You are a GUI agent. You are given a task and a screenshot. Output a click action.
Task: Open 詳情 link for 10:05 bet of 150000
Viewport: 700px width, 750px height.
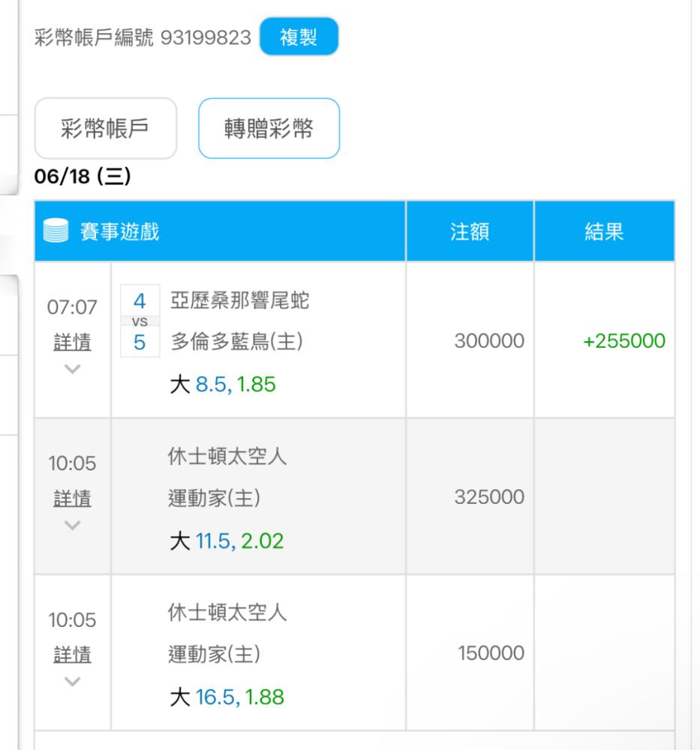pyautogui.click(x=72, y=655)
